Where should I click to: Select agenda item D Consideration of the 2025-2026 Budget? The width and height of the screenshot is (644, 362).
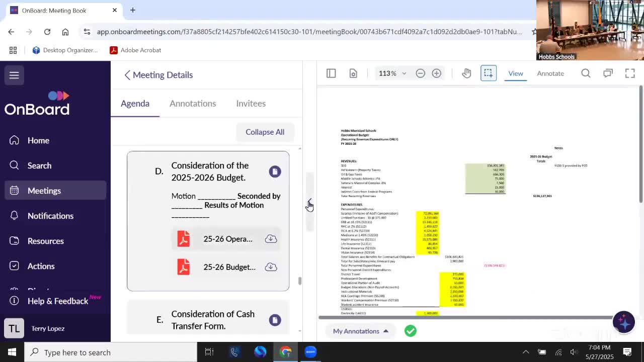[210, 171]
